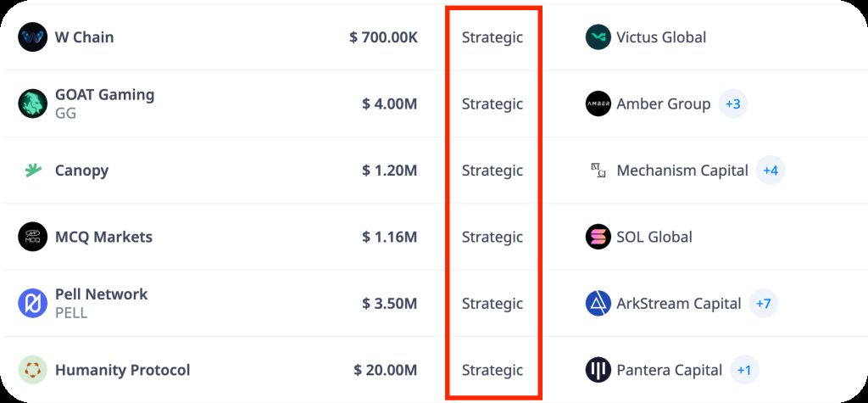868x403 pixels.
Task: Expand the +4 investors badge for Canopy
Action: 771,171
